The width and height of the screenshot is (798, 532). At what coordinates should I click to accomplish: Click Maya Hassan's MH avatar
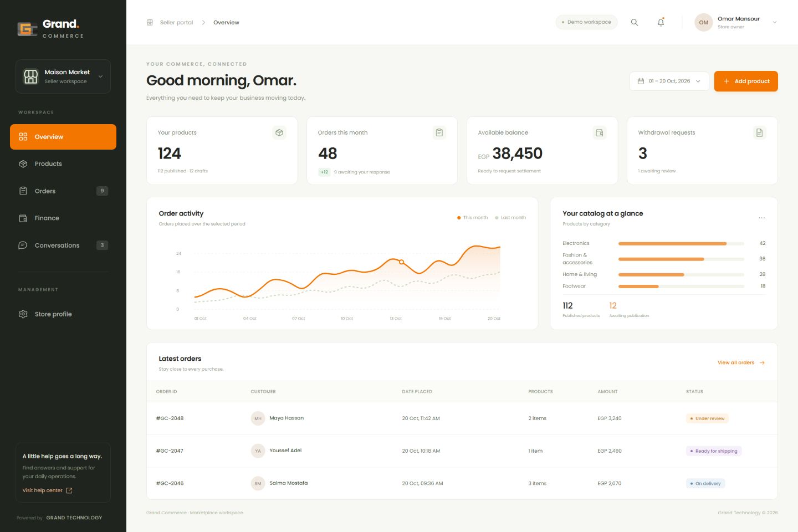[258, 418]
